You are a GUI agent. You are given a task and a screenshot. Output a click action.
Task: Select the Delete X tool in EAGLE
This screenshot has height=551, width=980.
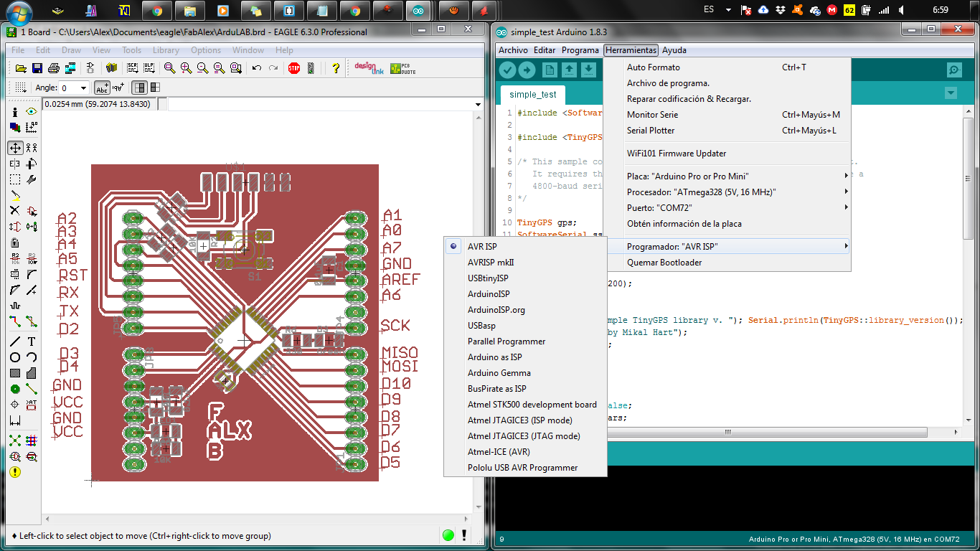click(15, 210)
